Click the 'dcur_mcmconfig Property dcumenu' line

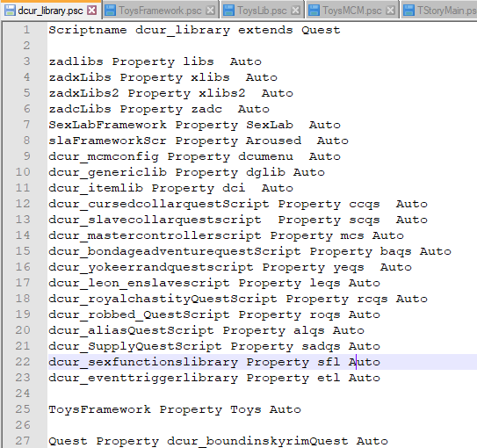[195, 156]
